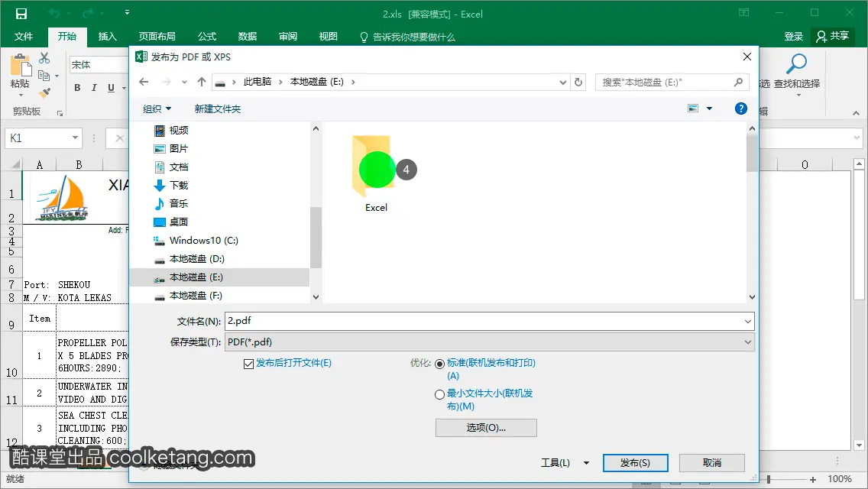Click cell containing SHEKOU
Viewport: 868px width, 489px height.
pos(74,285)
